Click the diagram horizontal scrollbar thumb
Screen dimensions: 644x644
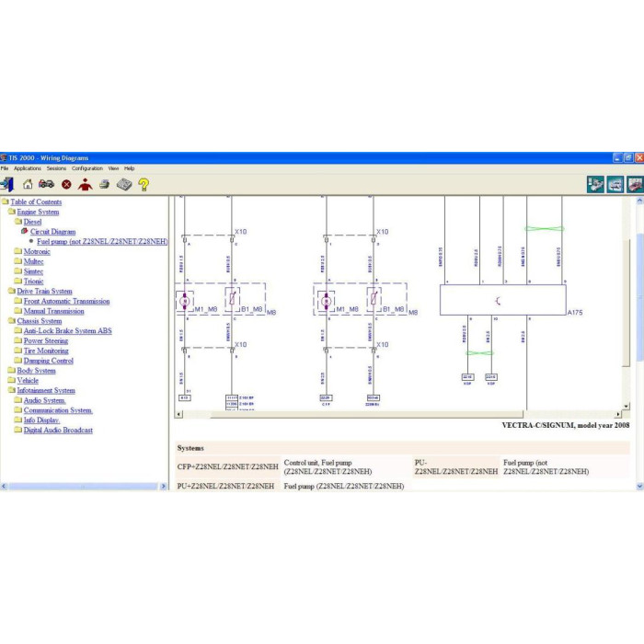[x=367, y=414]
